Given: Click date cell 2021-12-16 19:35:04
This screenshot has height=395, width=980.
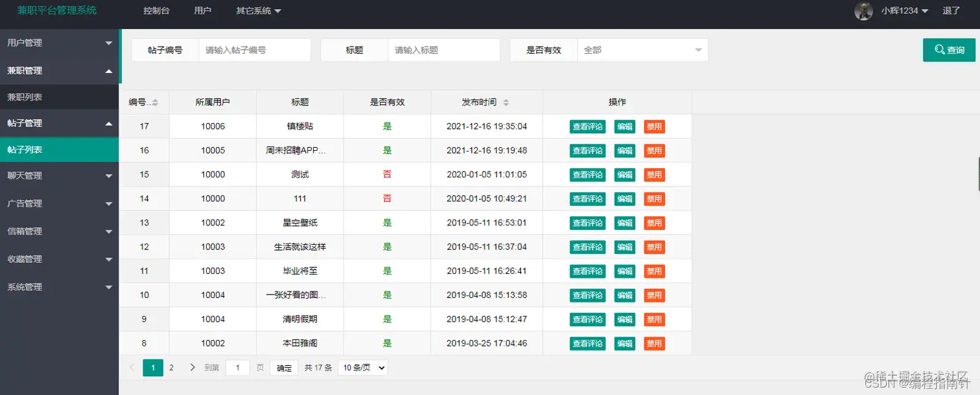Looking at the screenshot, I should point(487,126).
